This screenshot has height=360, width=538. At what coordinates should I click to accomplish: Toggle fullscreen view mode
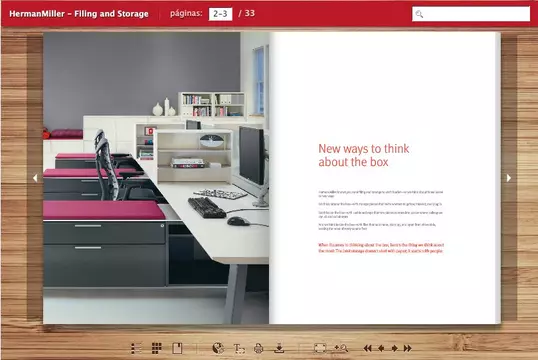point(320,348)
